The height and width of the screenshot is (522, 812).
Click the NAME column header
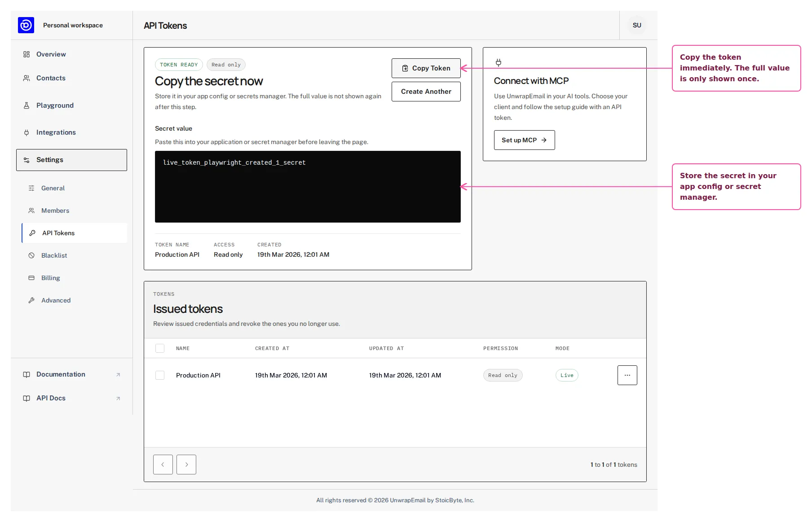coord(183,348)
